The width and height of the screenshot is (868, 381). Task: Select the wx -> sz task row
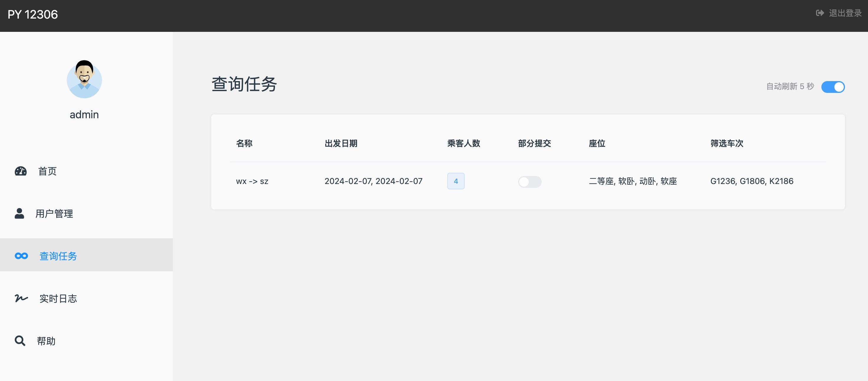pyautogui.click(x=252, y=181)
